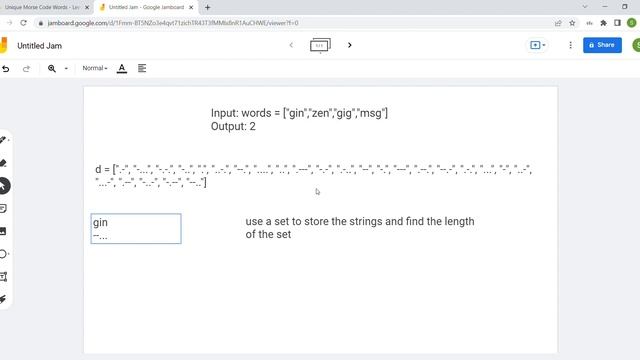This screenshot has width=640, height=360.
Task: Go to the previous frame
Action: [291, 45]
